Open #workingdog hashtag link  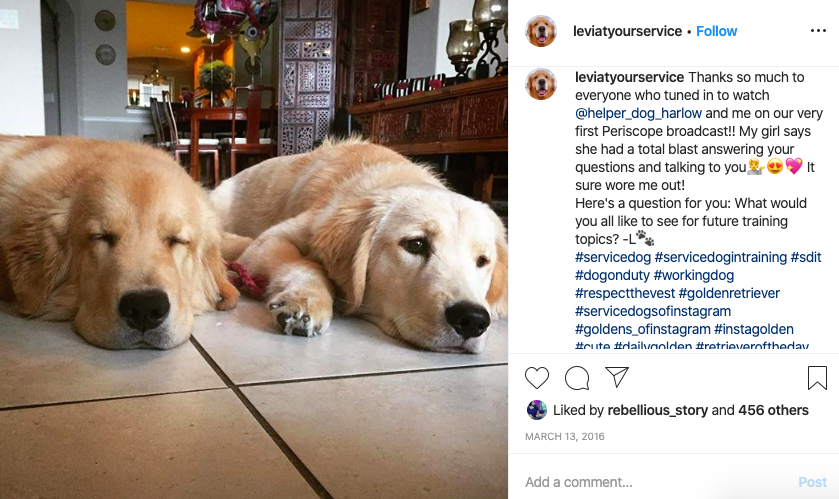(x=693, y=275)
